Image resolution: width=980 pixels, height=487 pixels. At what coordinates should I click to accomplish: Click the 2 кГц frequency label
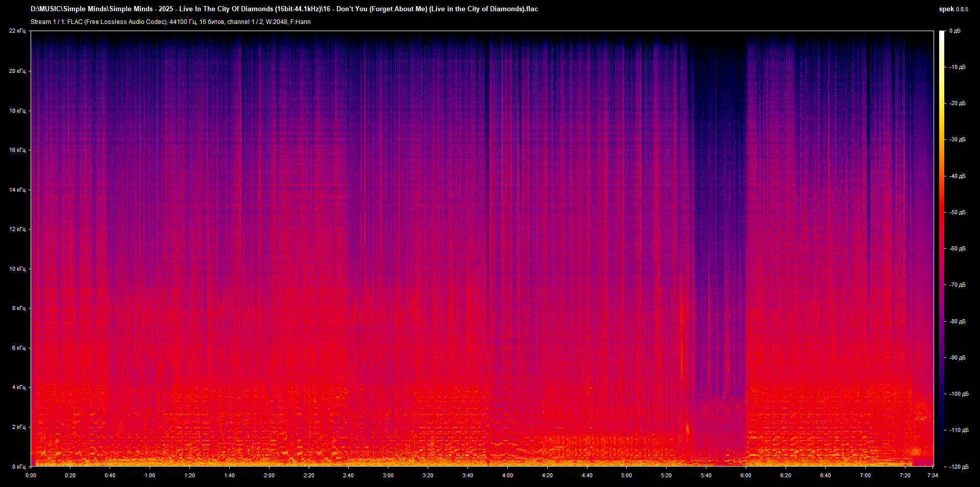[x=19, y=427]
